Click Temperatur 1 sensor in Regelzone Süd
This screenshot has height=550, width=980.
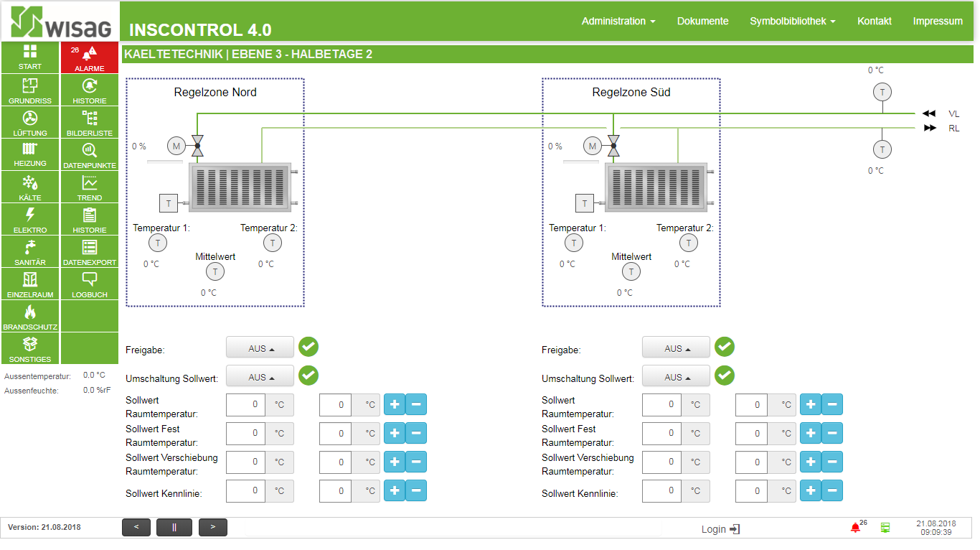[x=573, y=243]
